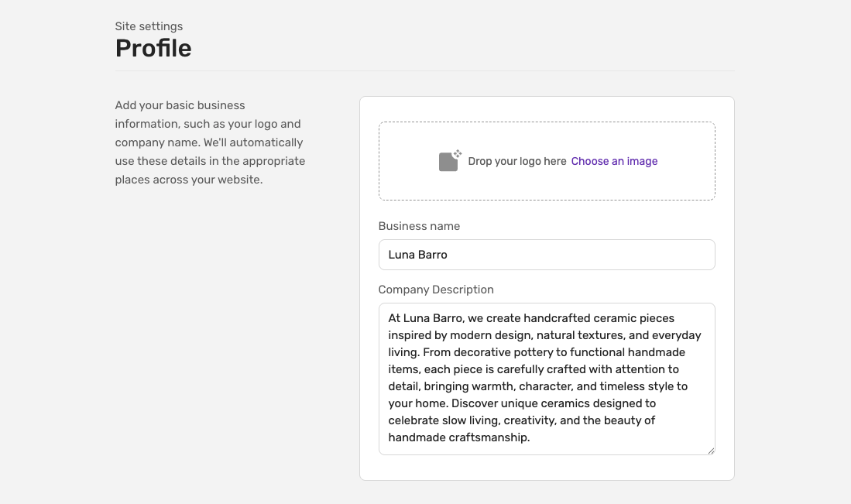Place cursor on "Luna Barro" in the name field
Viewport: 851px width, 504px height.
click(x=417, y=255)
